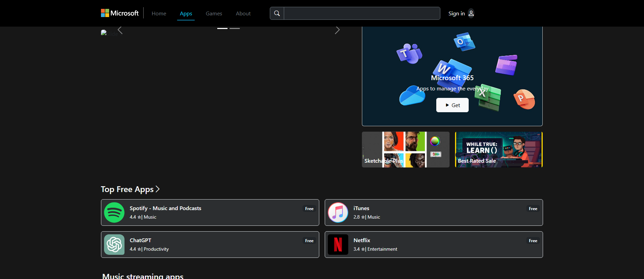Click the ChatGPT app icon
Screen dimensions: 644x279
click(x=114, y=245)
